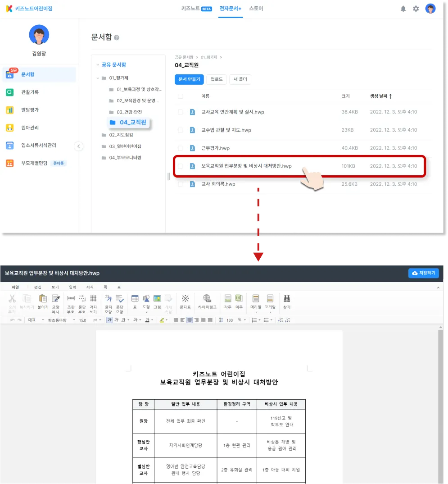Open the 서식 menu

point(90,288)
